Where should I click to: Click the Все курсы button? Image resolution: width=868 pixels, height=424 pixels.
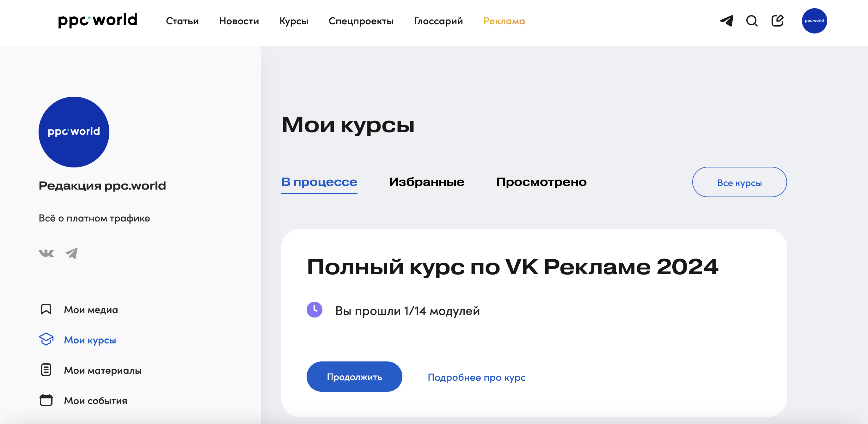pyautogui.click(x=739, y=182)
